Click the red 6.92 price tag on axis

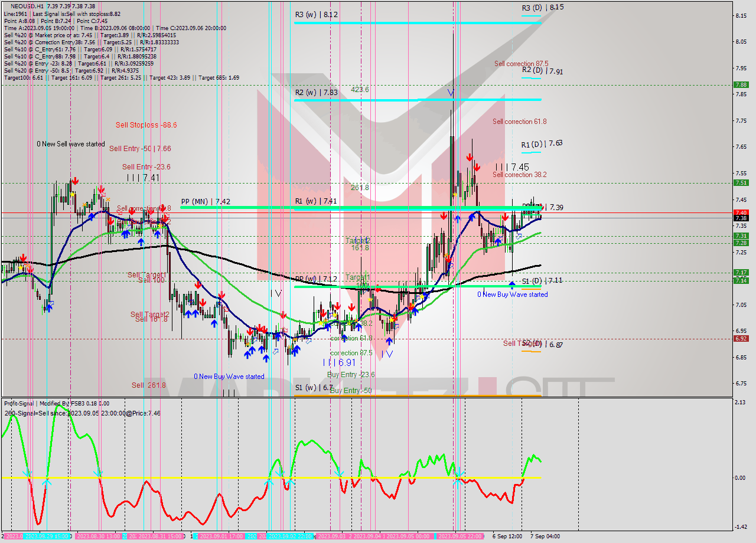pos(741,338)
